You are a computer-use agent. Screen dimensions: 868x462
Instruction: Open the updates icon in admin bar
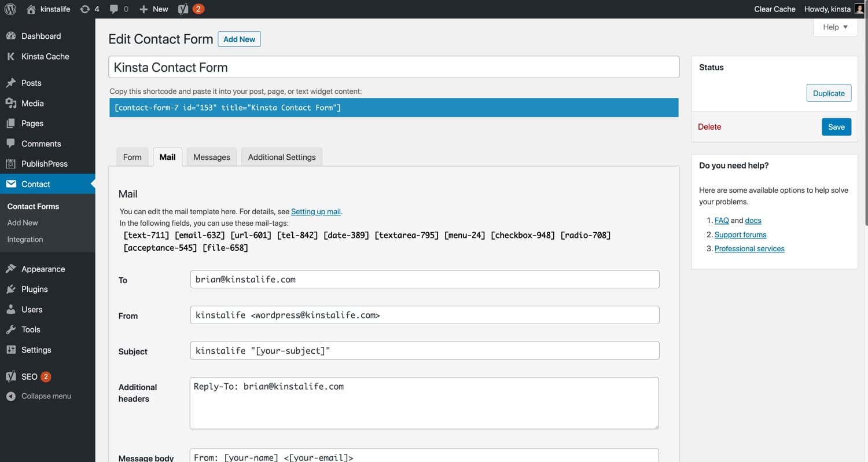(x=85, y=9)
